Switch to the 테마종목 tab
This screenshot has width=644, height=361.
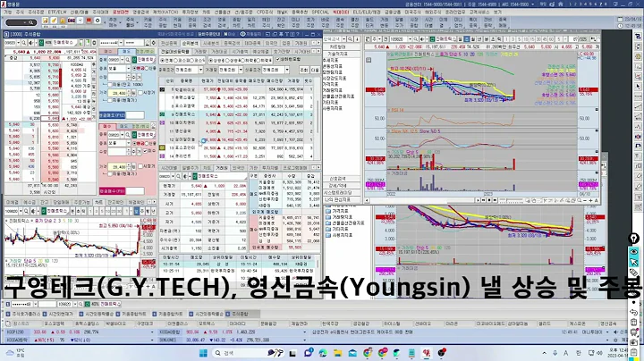[x=252, y=43]
